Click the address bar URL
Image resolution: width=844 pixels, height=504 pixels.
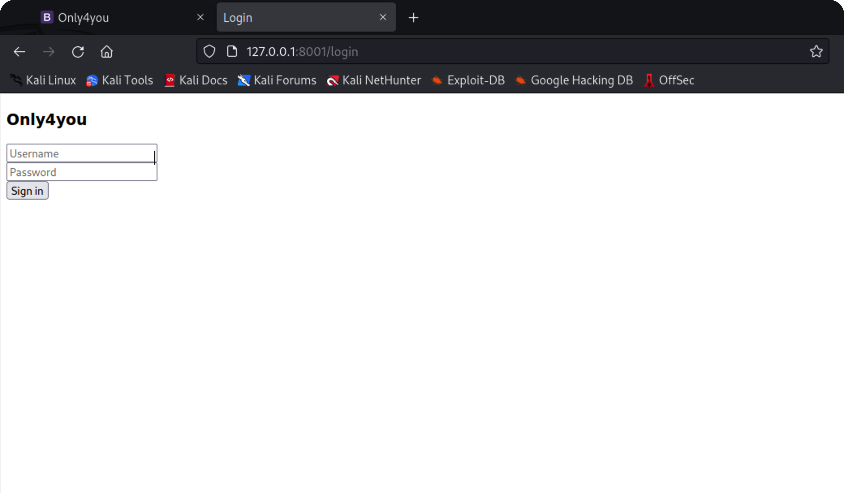click(302, 52)
